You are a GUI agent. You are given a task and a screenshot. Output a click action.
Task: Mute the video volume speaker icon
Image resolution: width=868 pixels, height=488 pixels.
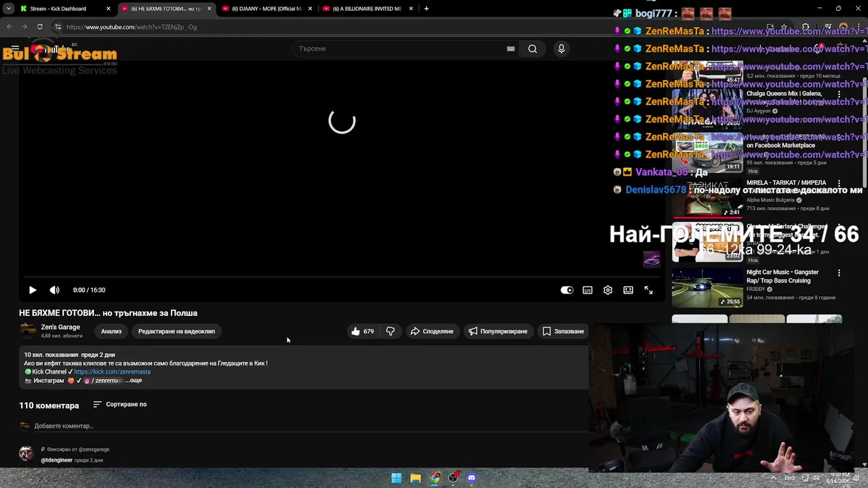click(x=54, y=290)
